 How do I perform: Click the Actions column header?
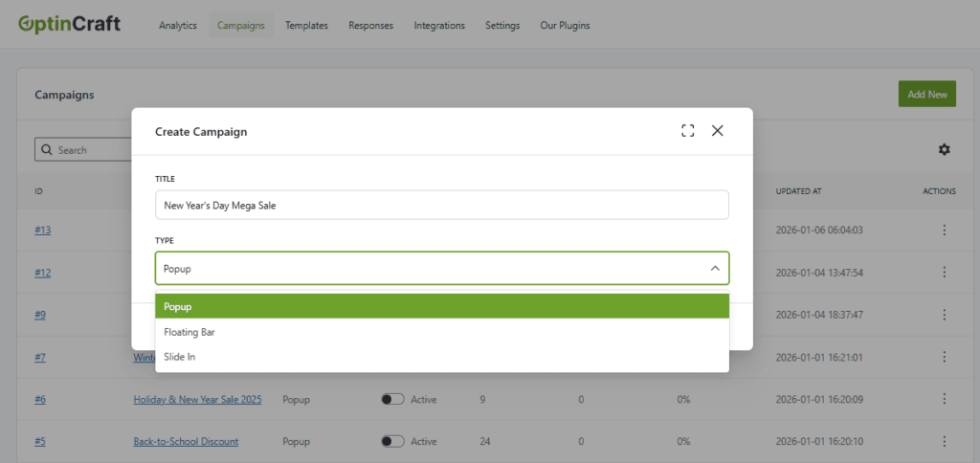coord(940,191)
